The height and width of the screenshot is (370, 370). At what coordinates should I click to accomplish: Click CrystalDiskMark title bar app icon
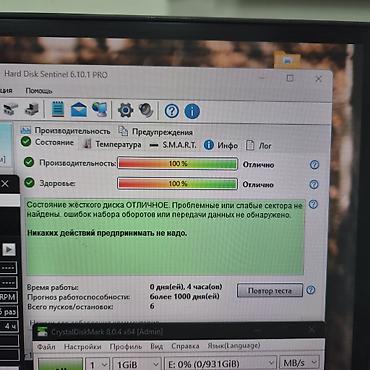pyautogui.click(x=42, y=331)
